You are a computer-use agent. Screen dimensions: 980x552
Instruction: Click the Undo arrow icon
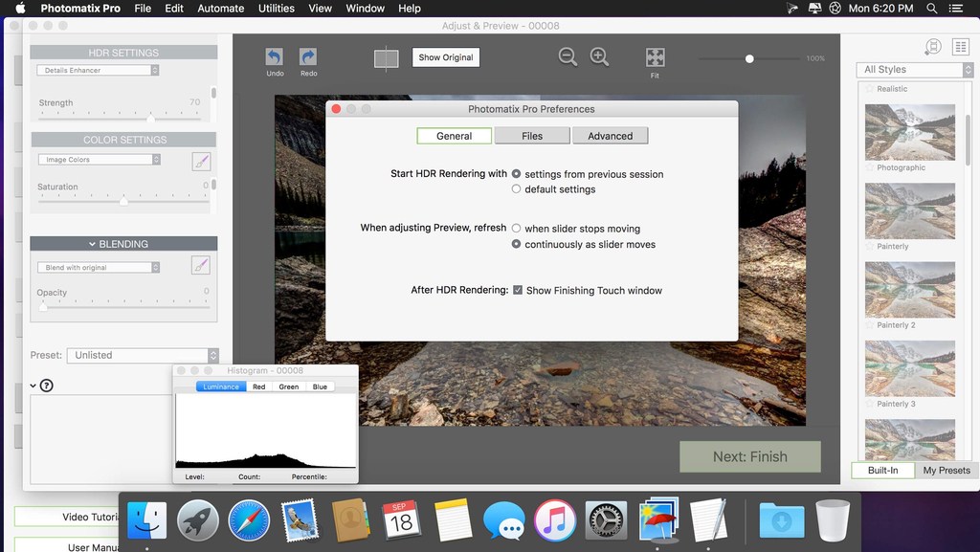(275, 57)
